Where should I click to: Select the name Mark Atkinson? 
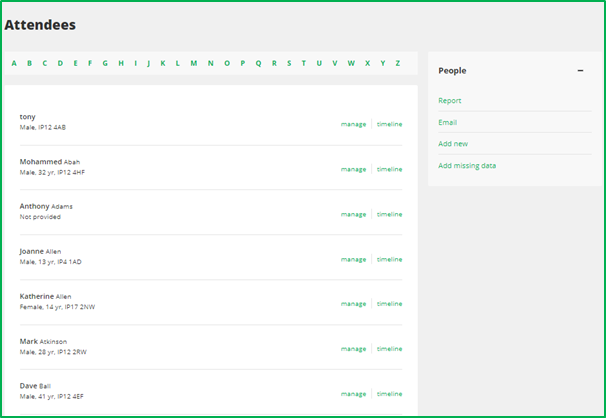click(43, 342)
